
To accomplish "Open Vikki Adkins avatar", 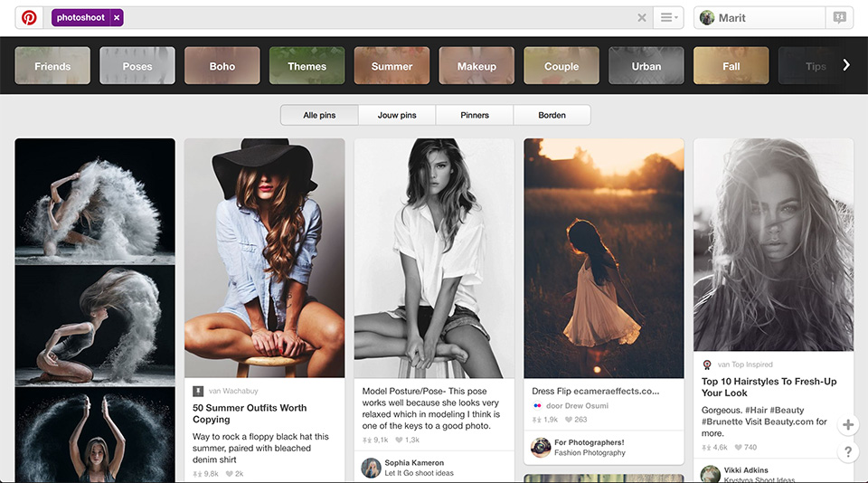I will tap(711, 475).
